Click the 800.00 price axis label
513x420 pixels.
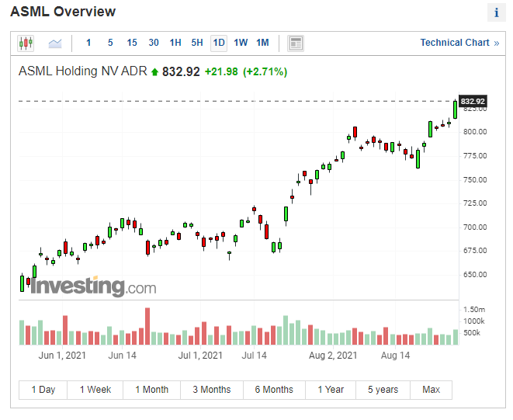tap(475, 132)
